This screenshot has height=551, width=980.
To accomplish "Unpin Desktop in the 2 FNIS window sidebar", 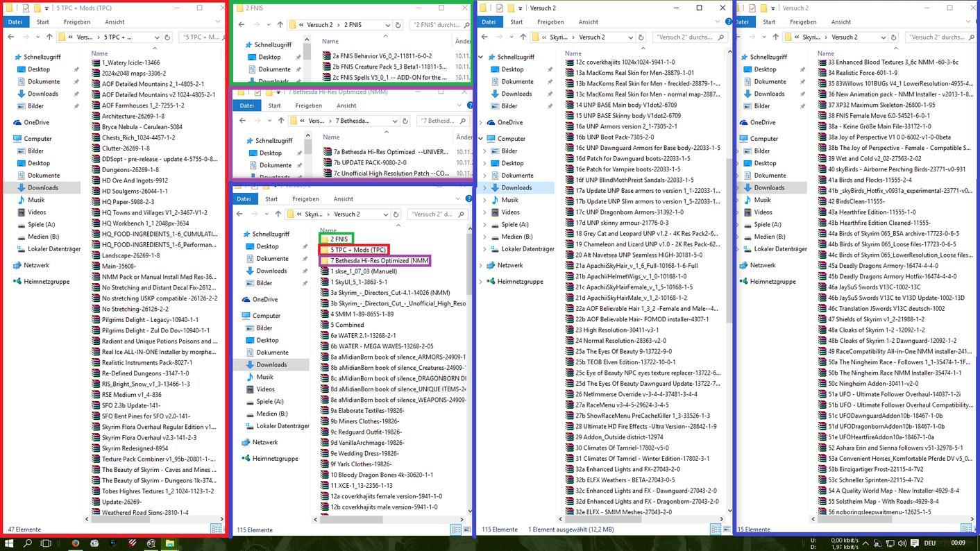I will (x=298, y=57).
